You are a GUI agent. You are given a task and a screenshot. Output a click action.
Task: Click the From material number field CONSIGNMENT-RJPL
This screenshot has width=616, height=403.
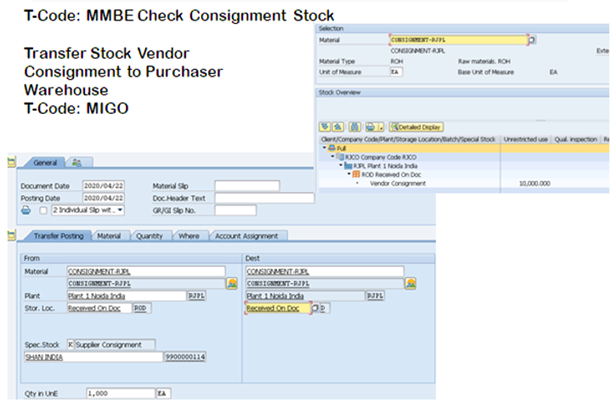tap(146, 284)
